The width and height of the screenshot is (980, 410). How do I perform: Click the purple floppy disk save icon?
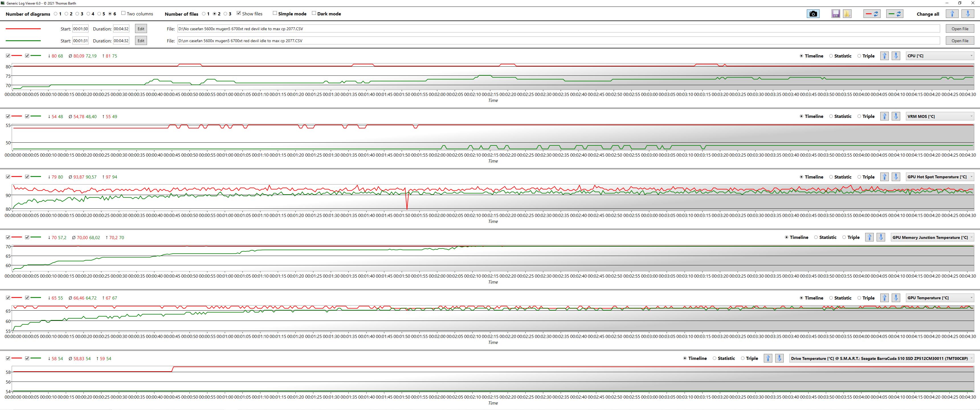click(836, 14)
